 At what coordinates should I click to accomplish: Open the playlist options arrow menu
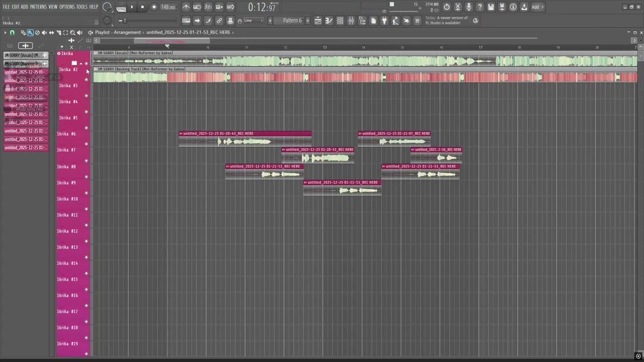(x=5, y=33)
